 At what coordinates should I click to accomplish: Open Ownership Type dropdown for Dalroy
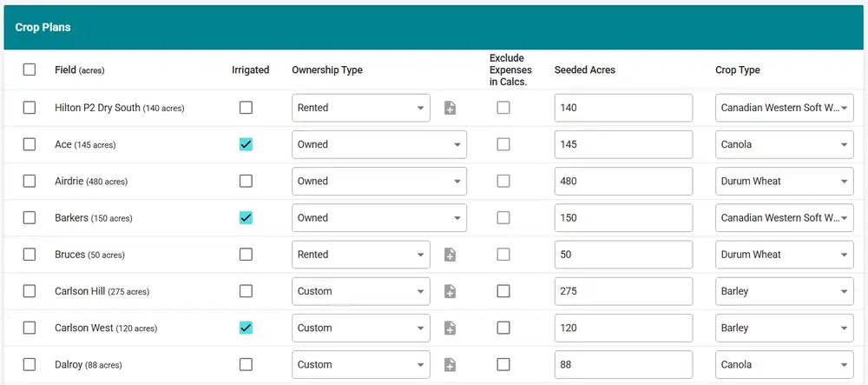[361, 364]
